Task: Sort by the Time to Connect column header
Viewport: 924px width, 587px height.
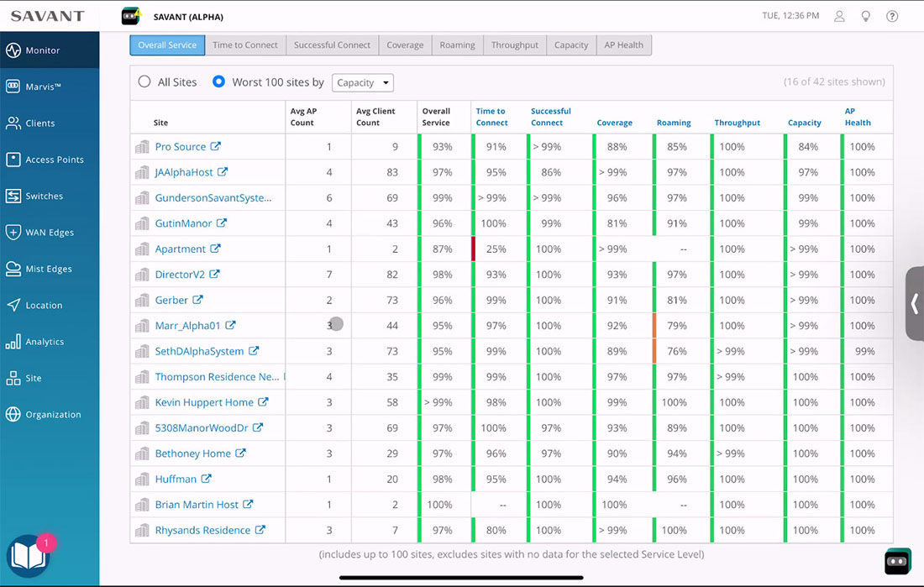Action: point(492,117)
